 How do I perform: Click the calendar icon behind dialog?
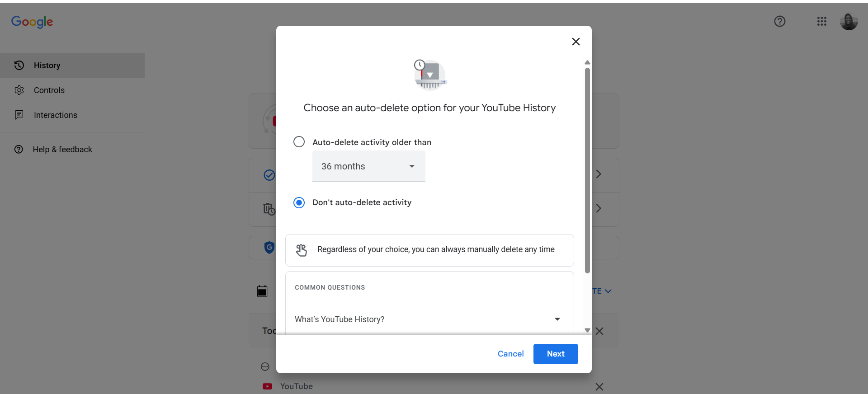262,291
